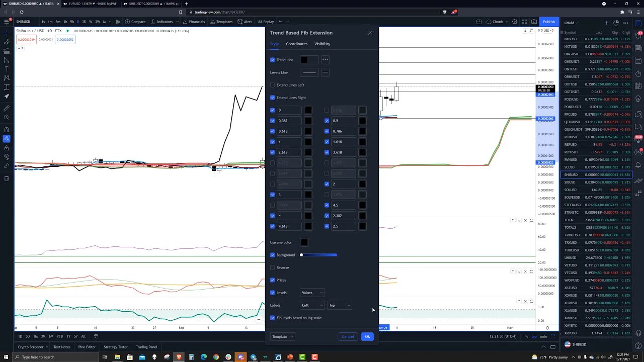Select the trend line drawing tool
This screenshot has width=644, height=362.
point(7,41)
